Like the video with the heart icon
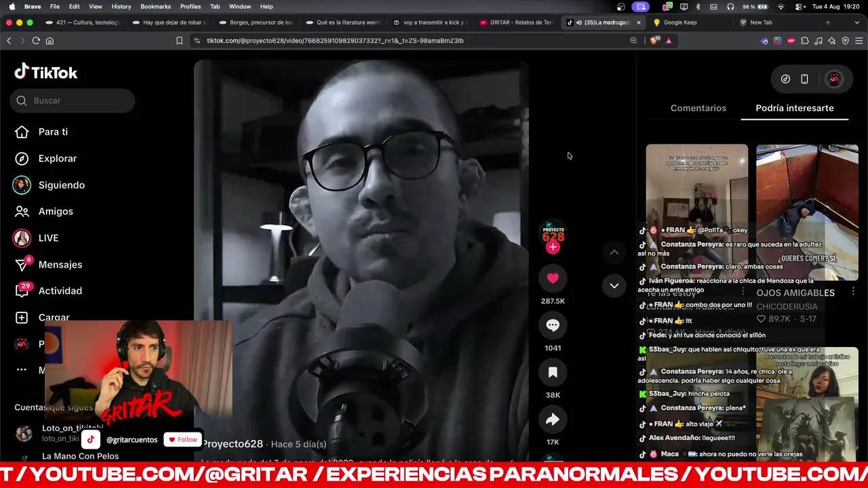This screenshot has height=488, width=868. click(553, 278)
